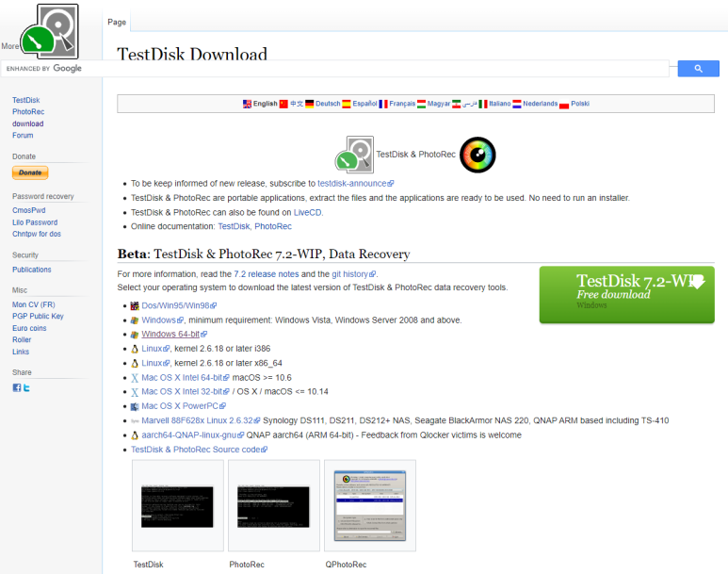Screen dimensions: 728x574
Task: Open Forum in the sidebar
Action: (x=23, y=135)
